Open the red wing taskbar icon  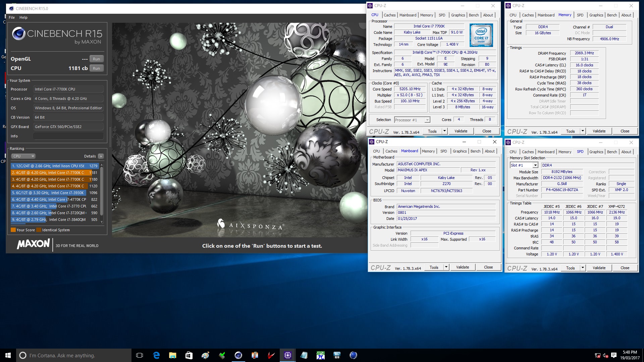271,355
